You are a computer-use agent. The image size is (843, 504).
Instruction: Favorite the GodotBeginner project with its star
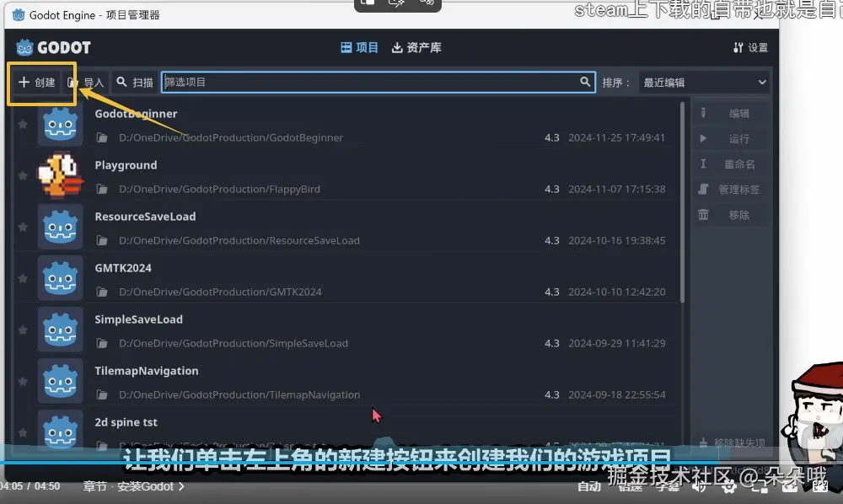23,125
